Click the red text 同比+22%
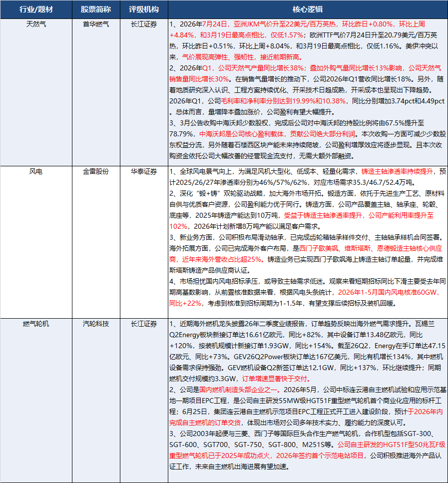 tap(185, 303)
